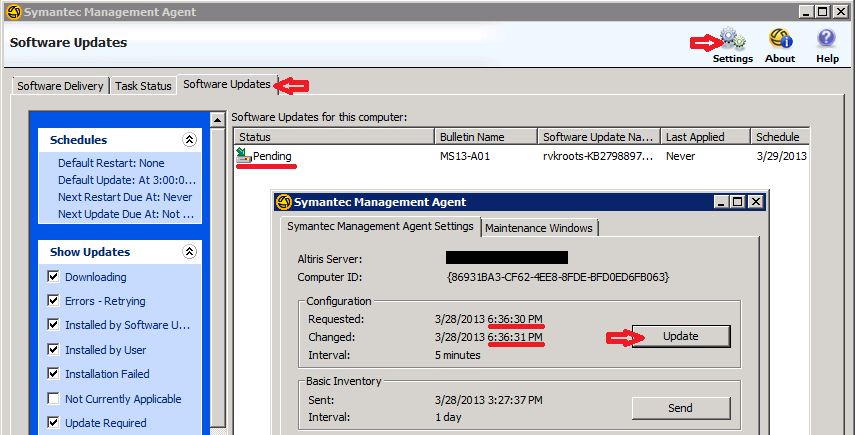The height and width of the screenshot is (435, 855).
Task: Toggle the Installation Failed checkbox
Action: coord(53,373)
